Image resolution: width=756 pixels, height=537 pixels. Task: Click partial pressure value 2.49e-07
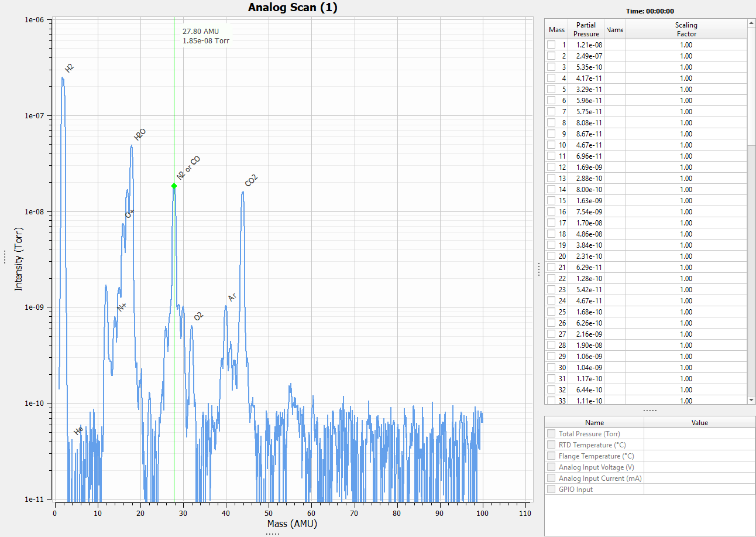[x=589, y=56]
